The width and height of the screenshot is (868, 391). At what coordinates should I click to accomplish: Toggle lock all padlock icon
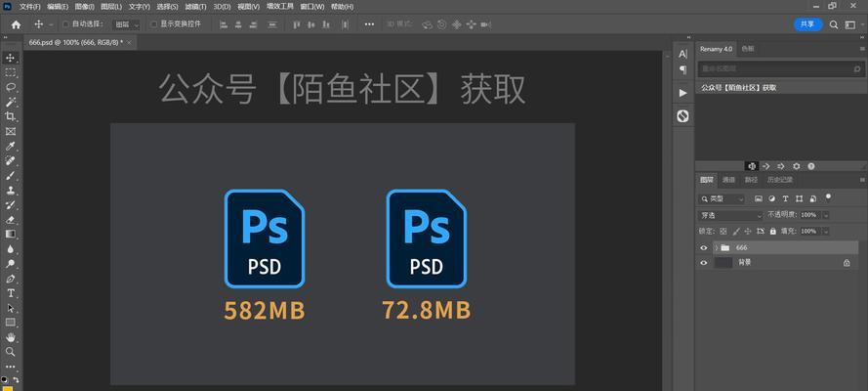point(772,231)
